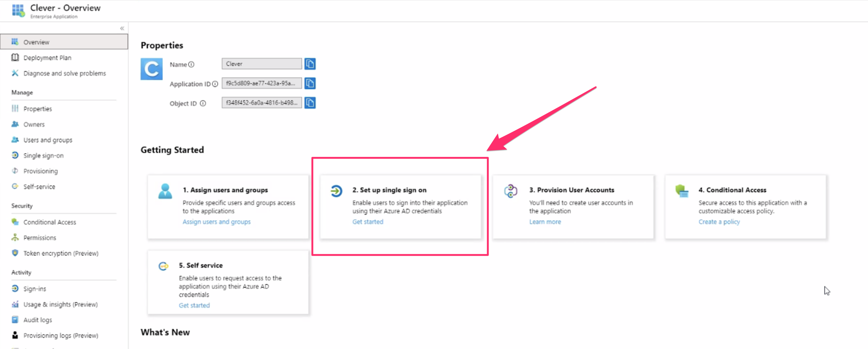Open Token encryption (Preview)
This screenshot has height=349, width=868.
[61, 253]
